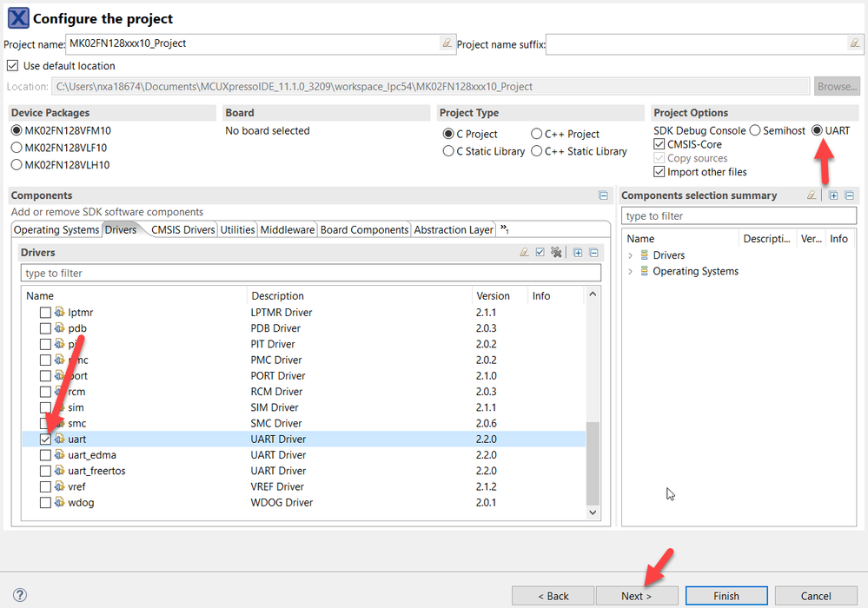This screenshot has width=868, height=608.
Task: Click the uart_edma component icon
Action: coord(59,455)
